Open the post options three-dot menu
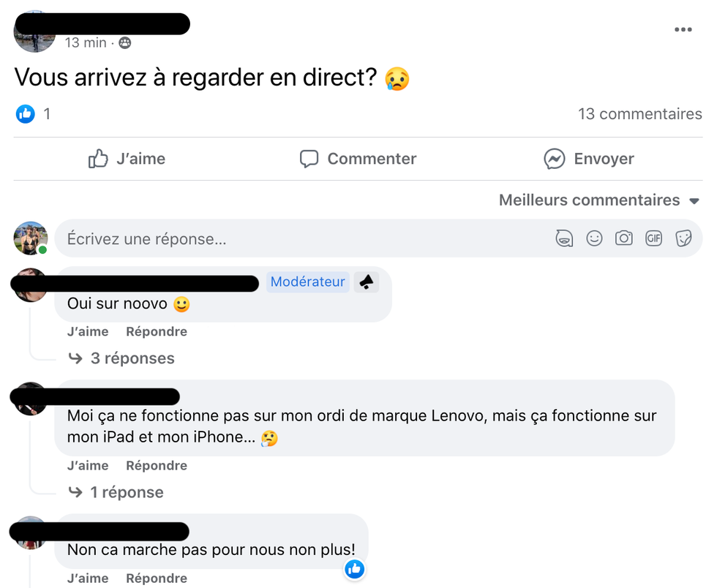This screenshot has height=588, width=717. coord(683,29)
